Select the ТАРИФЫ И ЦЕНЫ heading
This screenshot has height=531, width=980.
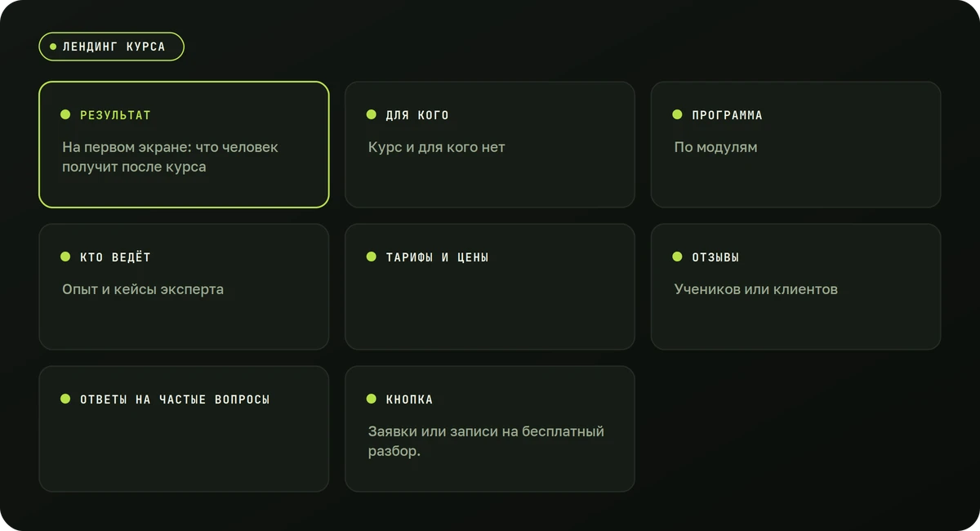[x=437, y=257]
